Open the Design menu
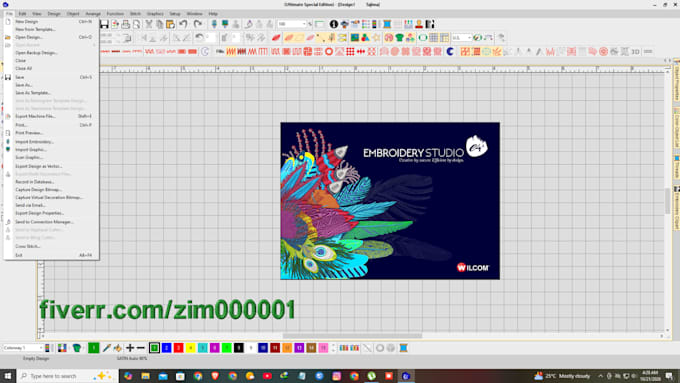680x383 pixels. coord(54,13)
